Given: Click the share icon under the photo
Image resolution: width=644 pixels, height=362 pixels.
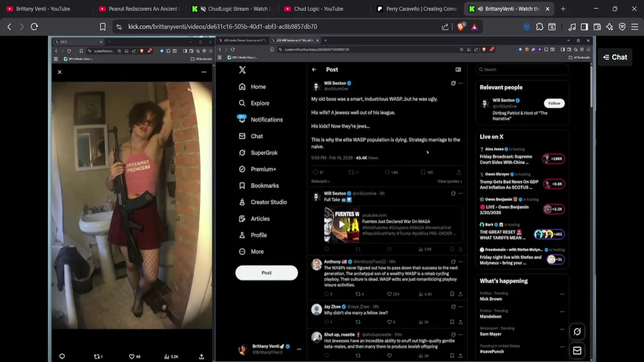Looking at the screenshot, I should (x=201, y=356).
